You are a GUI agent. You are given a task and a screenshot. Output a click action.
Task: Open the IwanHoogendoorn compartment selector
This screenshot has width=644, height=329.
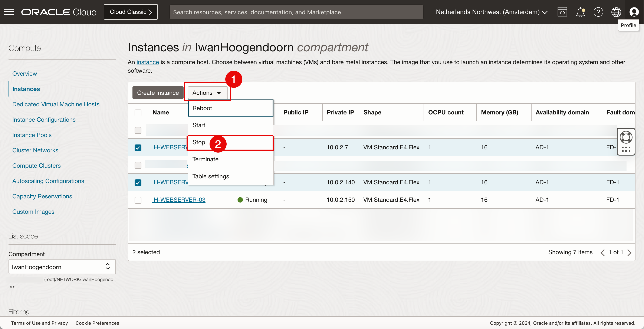point(62,267)
